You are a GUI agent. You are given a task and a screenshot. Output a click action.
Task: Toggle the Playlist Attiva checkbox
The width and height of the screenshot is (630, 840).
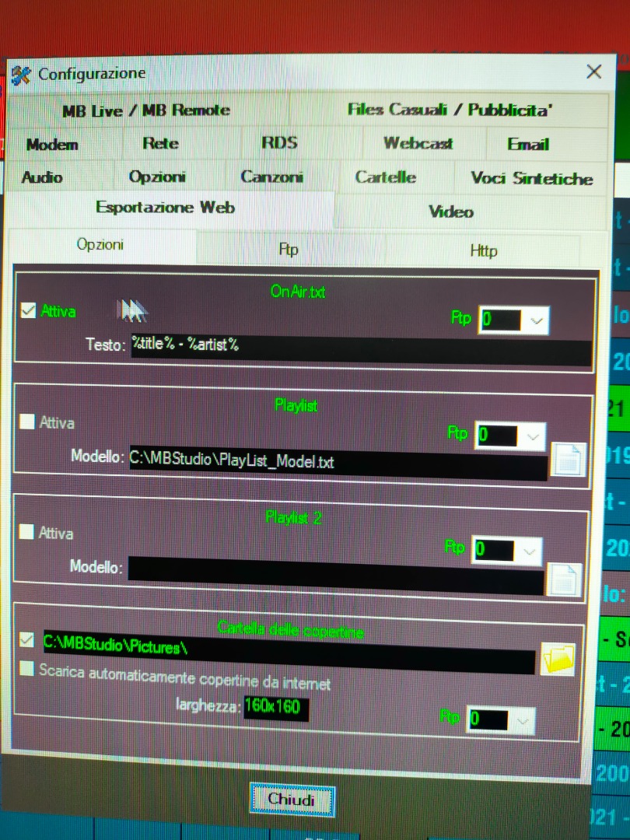click(27, 422)
